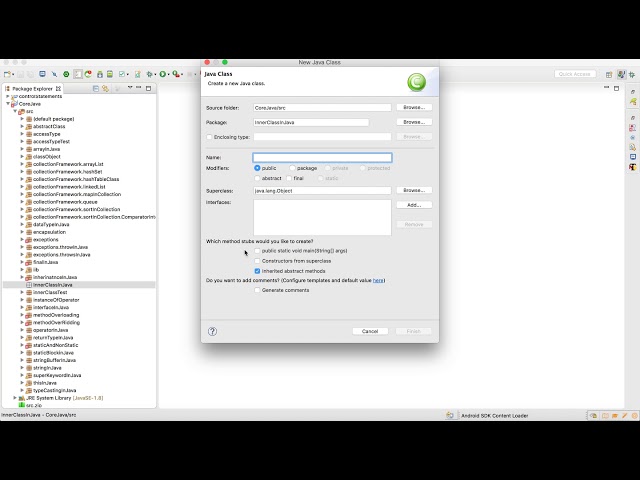640x480 pixels.
Task: Click the blue console monitor toolbar icon
Action: coord(42,74)
